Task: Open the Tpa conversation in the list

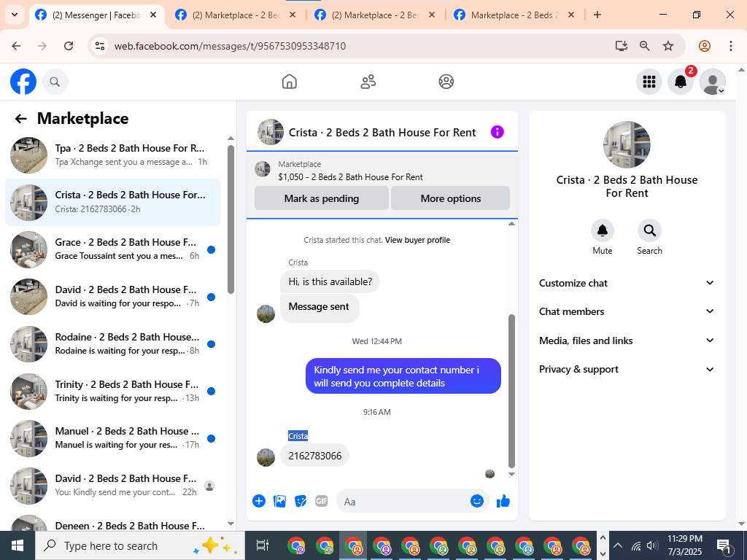Action: (112, 155)
